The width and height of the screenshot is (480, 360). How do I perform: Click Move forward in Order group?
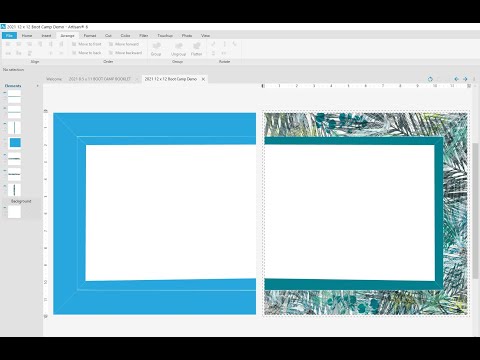coord(124,44)
